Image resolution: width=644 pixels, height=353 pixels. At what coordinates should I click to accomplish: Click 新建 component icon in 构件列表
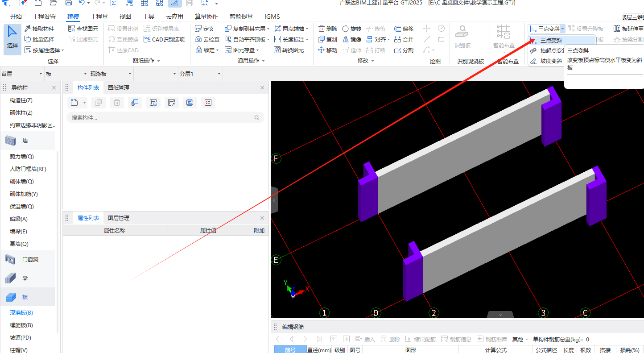[74, 103]
